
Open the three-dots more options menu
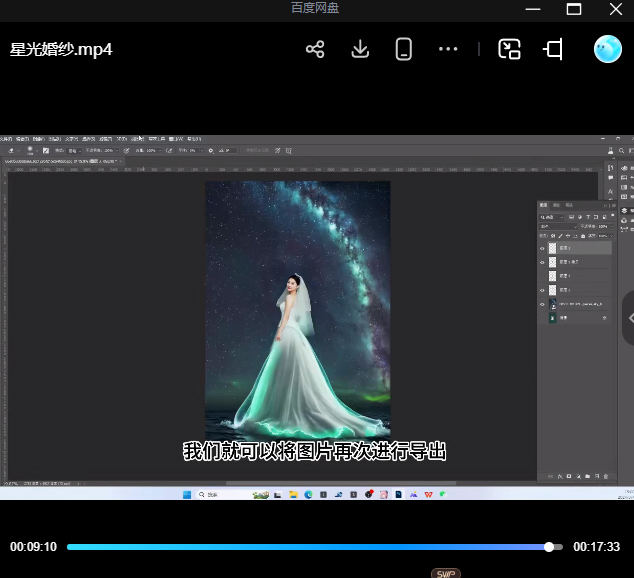pos(448,49)
